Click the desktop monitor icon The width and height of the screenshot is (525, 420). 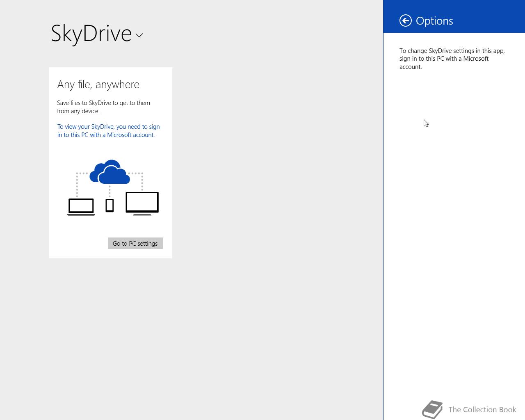pyautogui.click(x=142, y=203)
